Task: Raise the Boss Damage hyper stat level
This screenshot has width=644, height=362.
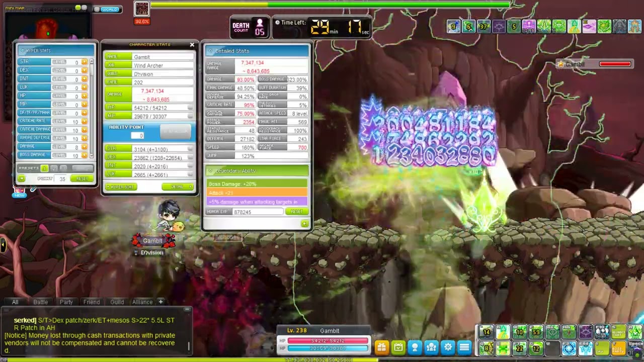Action: [84, 155]
